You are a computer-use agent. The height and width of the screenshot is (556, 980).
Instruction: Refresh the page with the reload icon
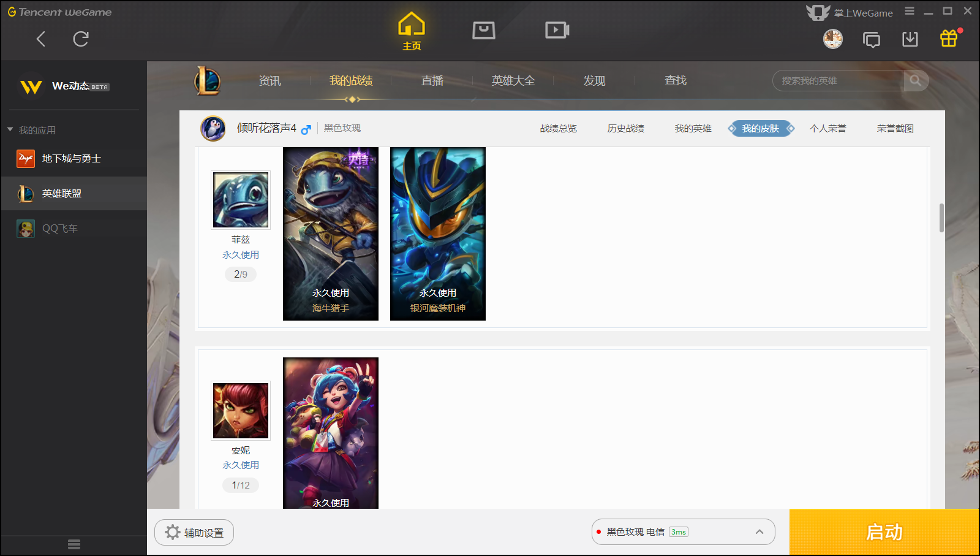click(81, 39)
